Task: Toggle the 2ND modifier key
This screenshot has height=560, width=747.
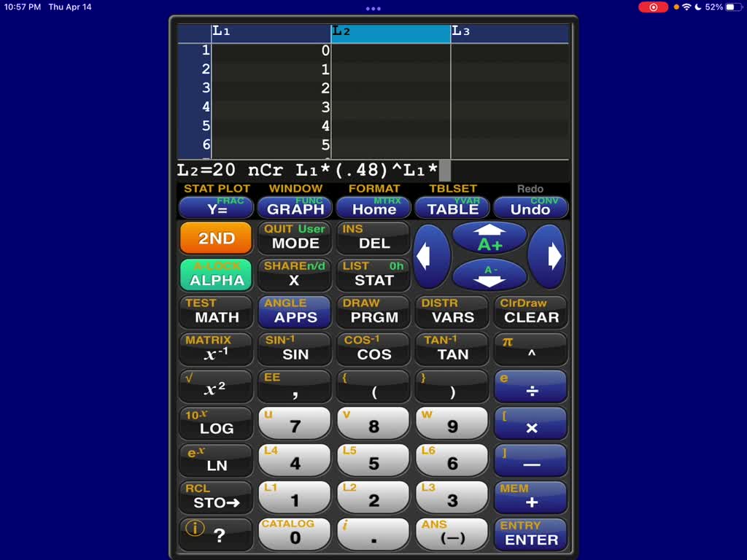Action: click(215, 238)
